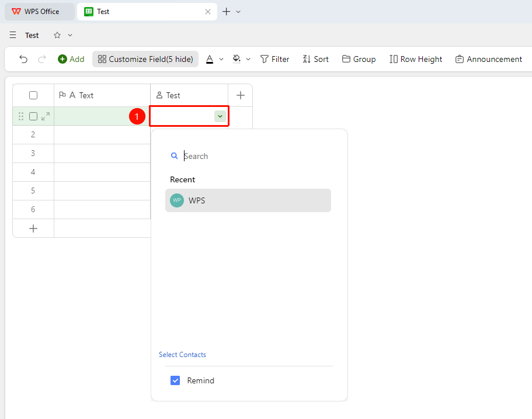Select row number 2
532x419 pixels.
33,134
